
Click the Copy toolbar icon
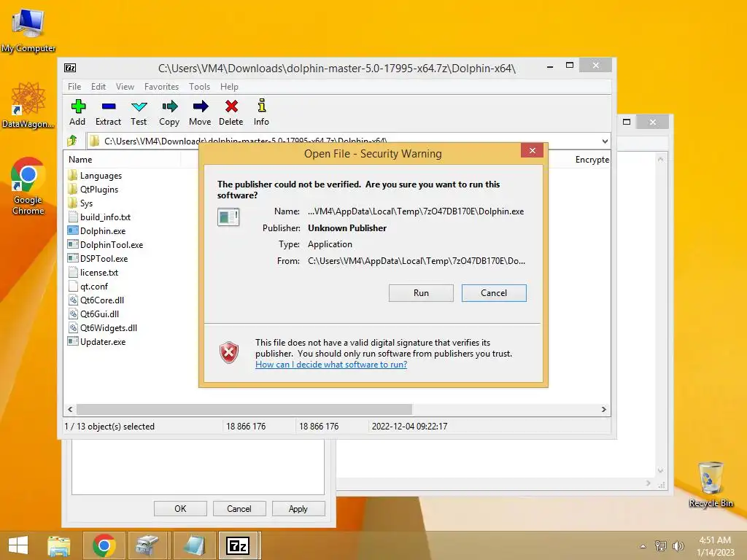coord(169,106)
